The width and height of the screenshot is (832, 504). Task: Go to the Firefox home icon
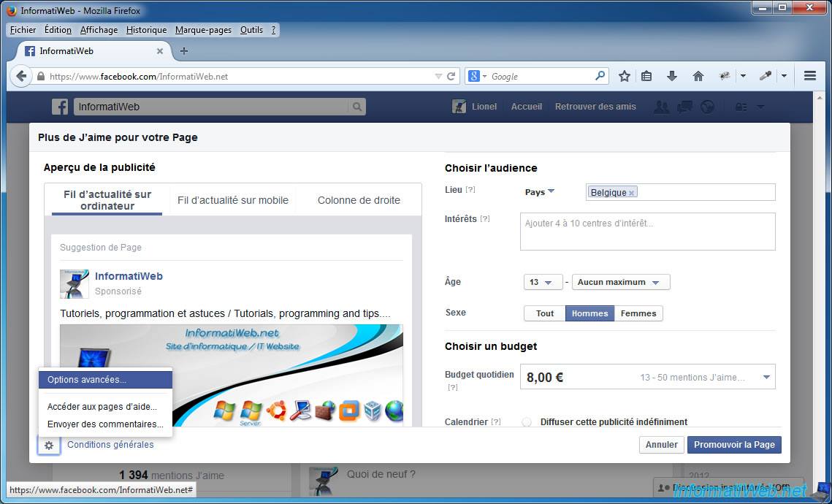(698, 77)
